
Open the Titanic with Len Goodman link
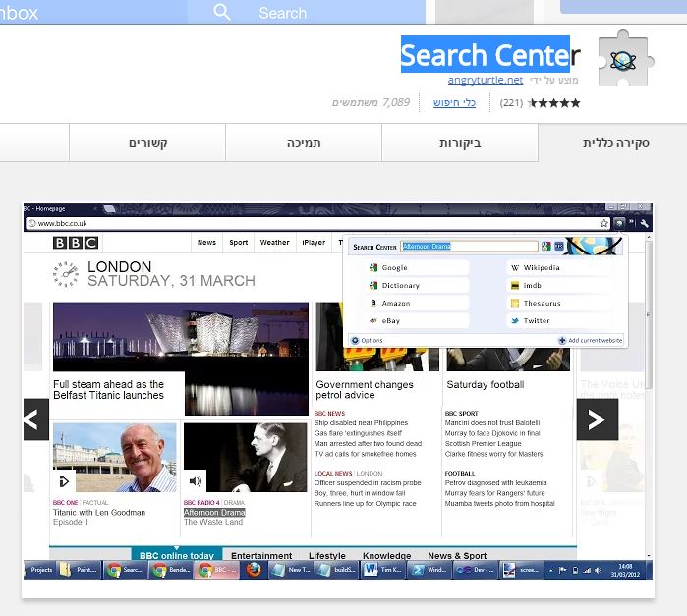pos(99,513)
